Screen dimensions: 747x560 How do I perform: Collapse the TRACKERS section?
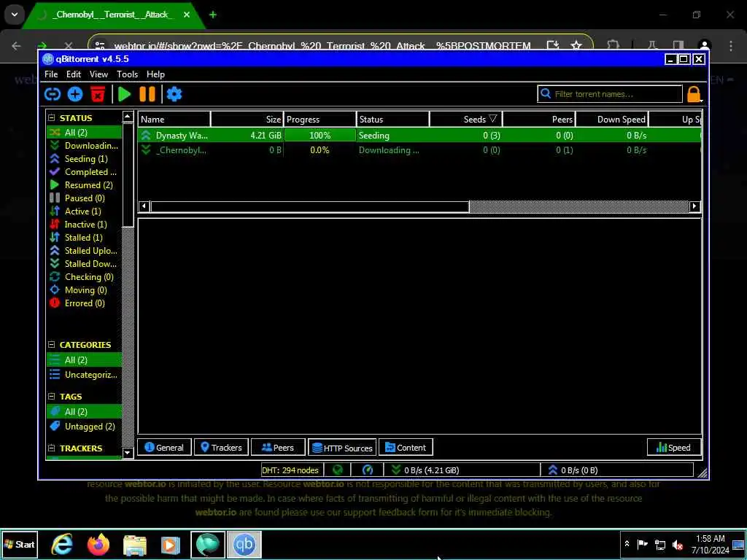click(x=52, y=448)
